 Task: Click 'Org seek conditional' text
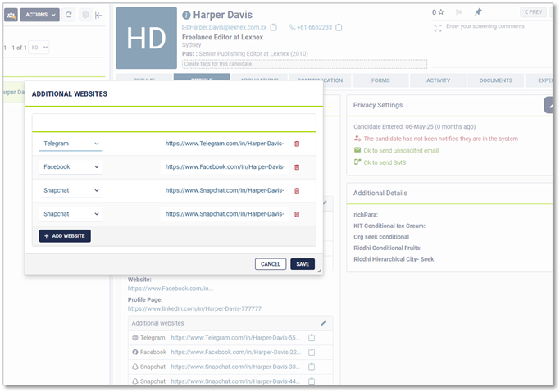[x=381, y=237]
